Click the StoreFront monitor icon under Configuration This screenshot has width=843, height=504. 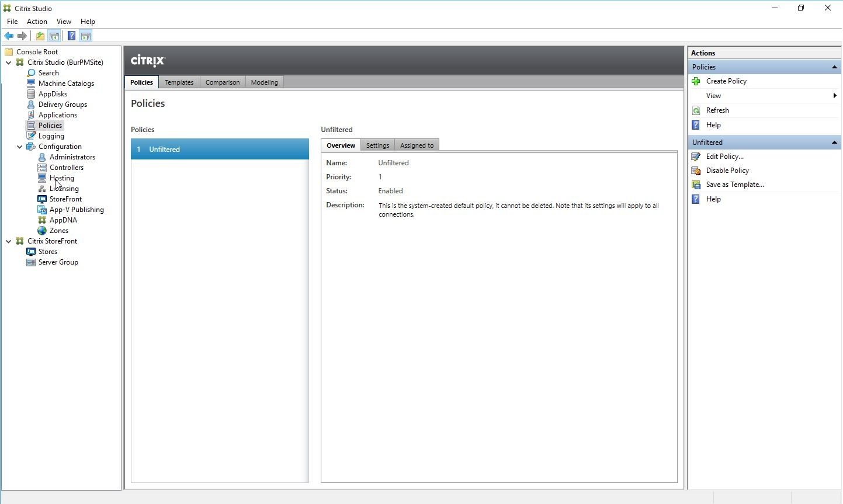click(42, 199)
